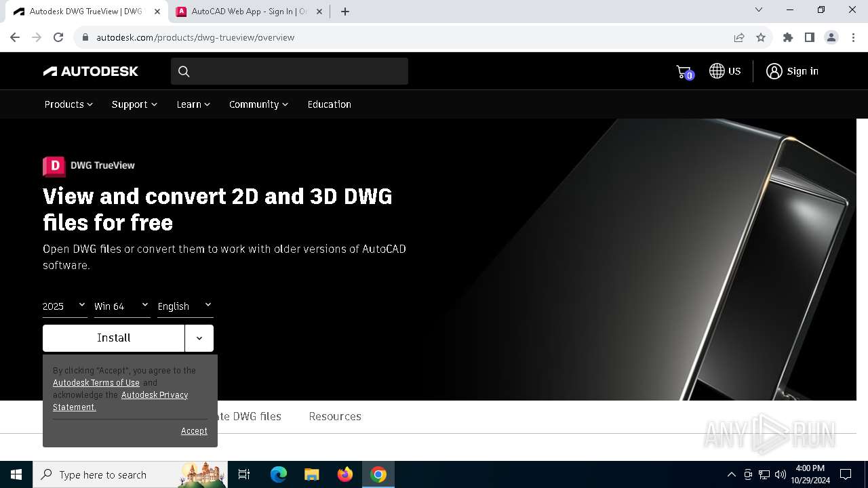868x488 pixels.
Task: Click the DWG TrueView product logo
Action: (89, 165)
